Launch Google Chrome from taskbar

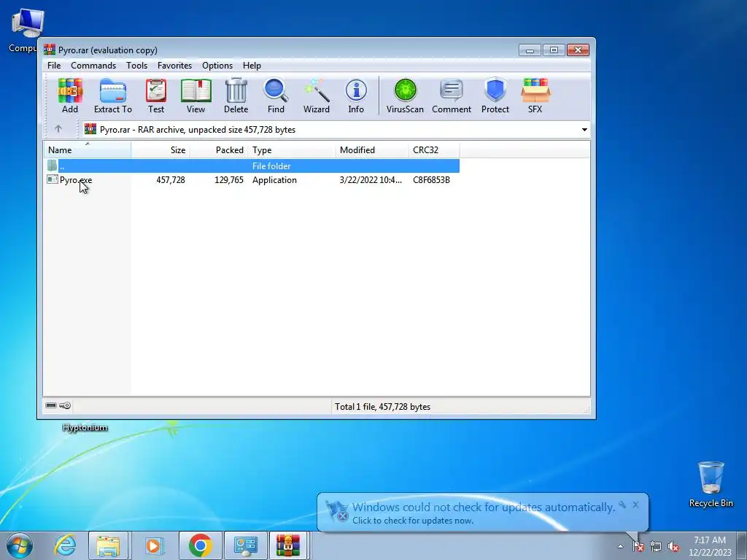[x=200, y=545]
